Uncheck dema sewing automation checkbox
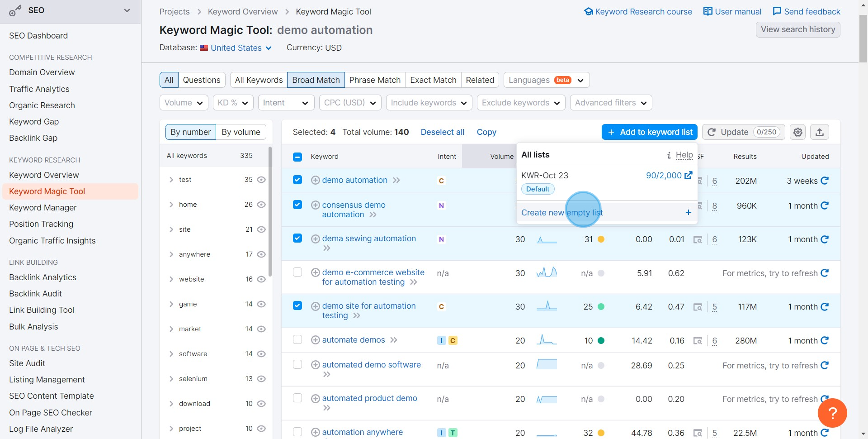This screenshot has width=868, height=439. pos(297,238)
